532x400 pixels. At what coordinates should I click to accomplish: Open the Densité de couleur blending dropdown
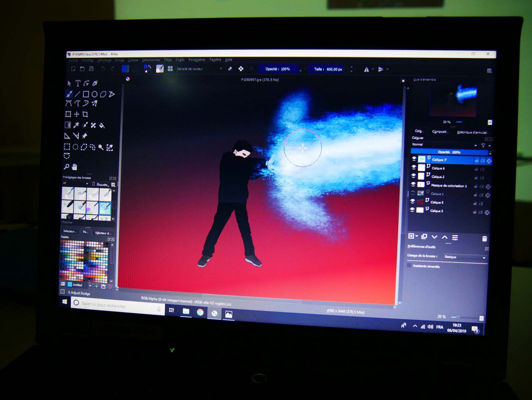199,69
